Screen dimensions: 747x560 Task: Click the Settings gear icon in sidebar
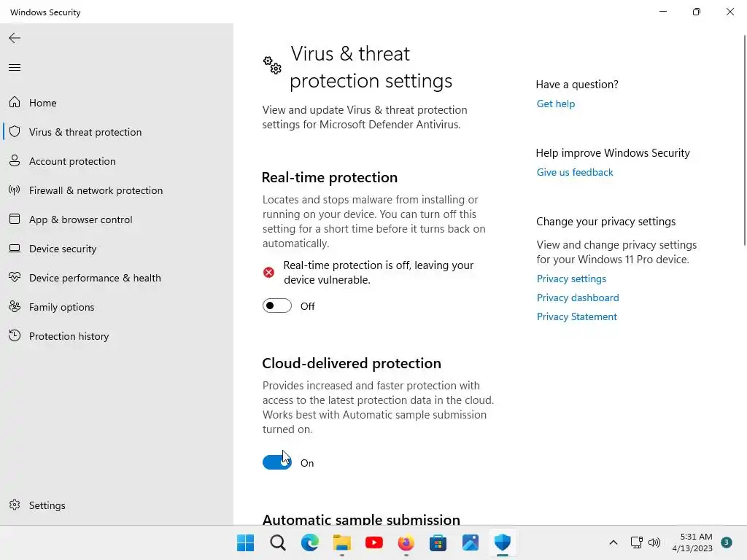click(15, 505)
